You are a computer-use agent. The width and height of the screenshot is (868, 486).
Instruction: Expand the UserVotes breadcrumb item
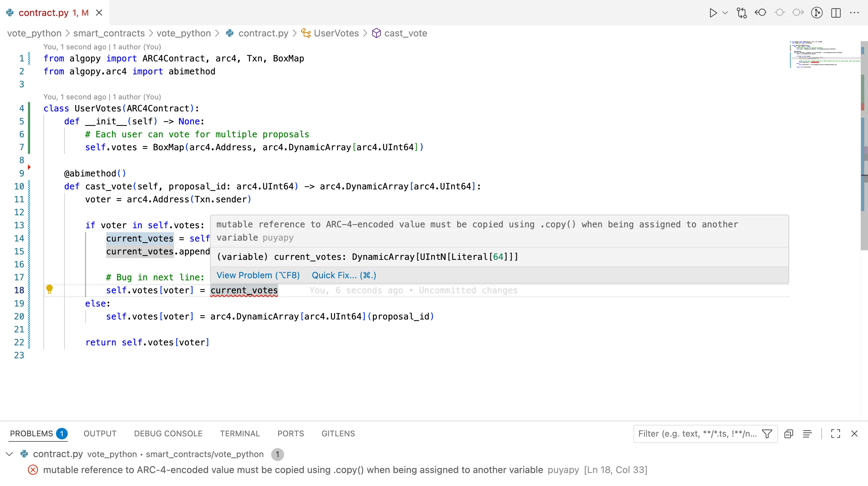336,33
